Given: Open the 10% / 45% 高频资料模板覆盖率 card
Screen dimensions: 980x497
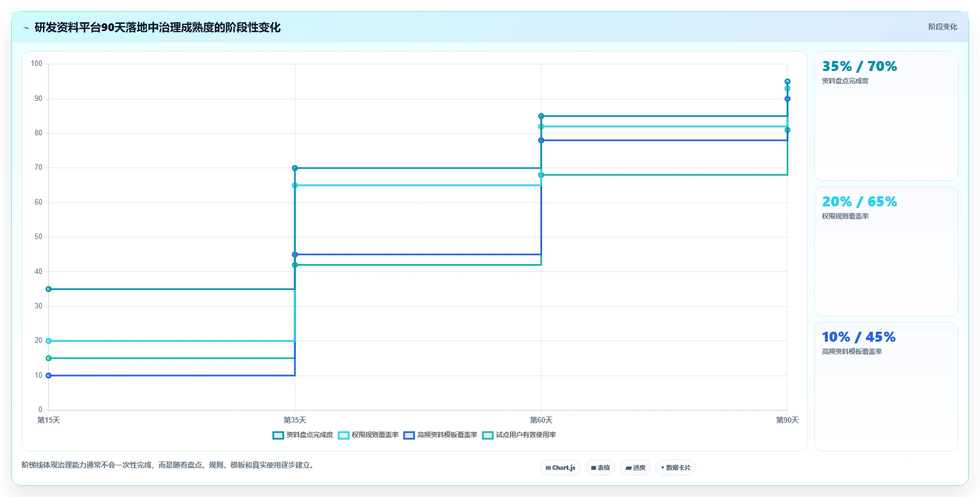Looking at the screenshot, I should [x=886, y=387].
